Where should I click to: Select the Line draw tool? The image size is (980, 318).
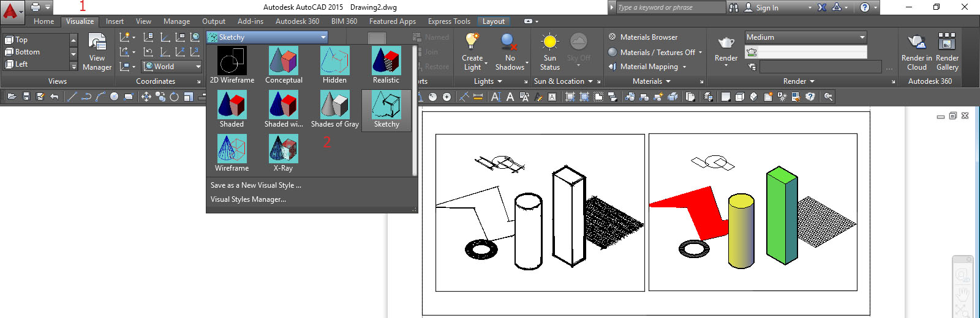(x=72, y=97)
